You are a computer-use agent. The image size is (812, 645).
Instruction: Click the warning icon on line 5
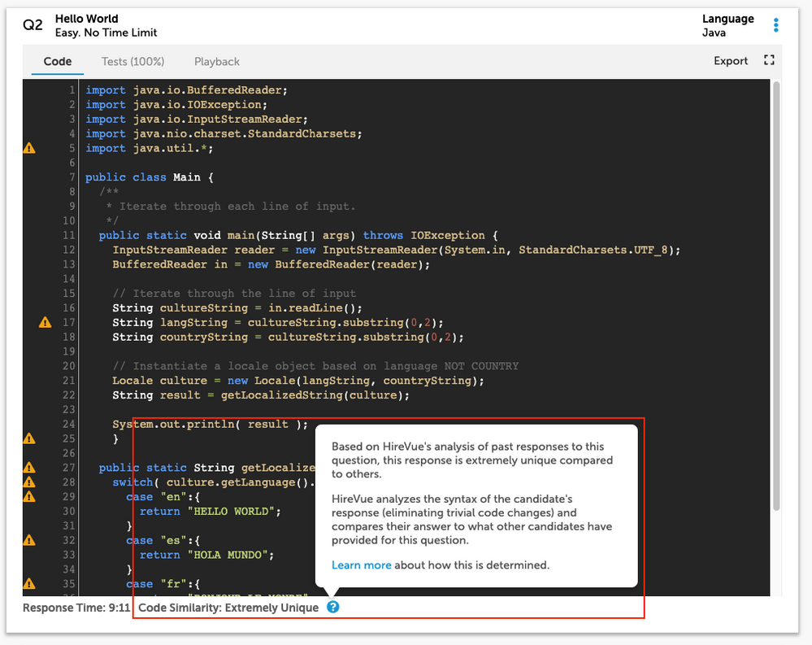click(x=29, y=148)
